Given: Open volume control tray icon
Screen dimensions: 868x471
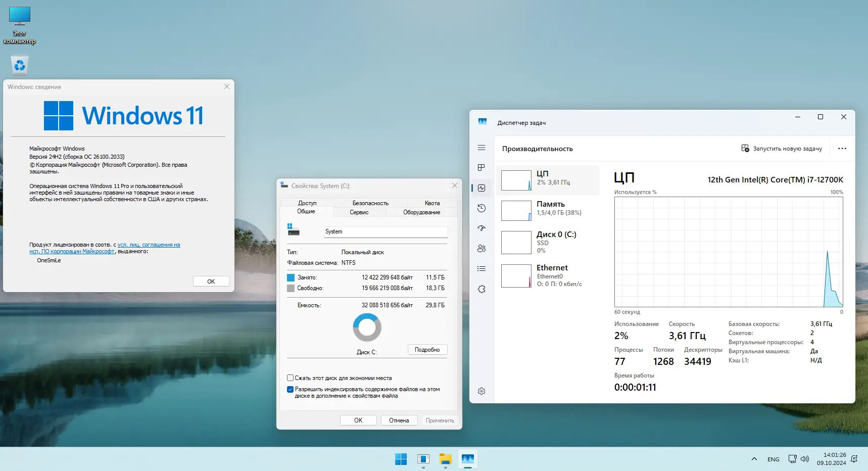Looking at the screenshot, I should coord(805,459).
